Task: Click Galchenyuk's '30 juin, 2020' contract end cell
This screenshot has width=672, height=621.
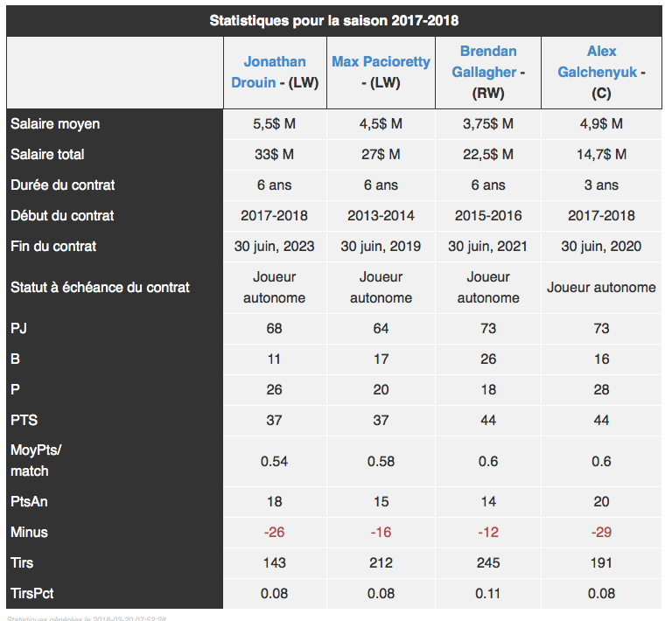Action: coord(601,247)
